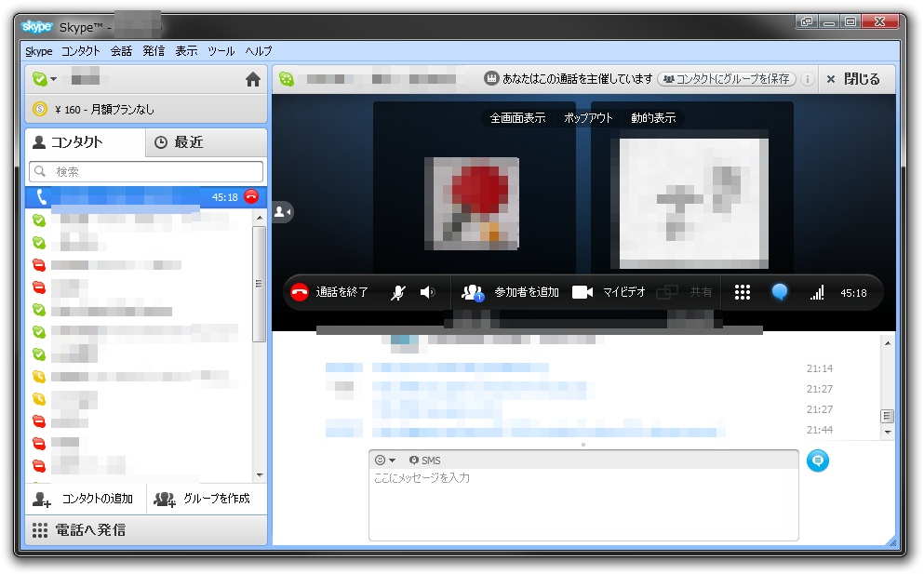The width and height of the screenshot is (924, 574).
Task: Click the info icon beside save group button
Action: pyautogui.click(x=808, y=79)
